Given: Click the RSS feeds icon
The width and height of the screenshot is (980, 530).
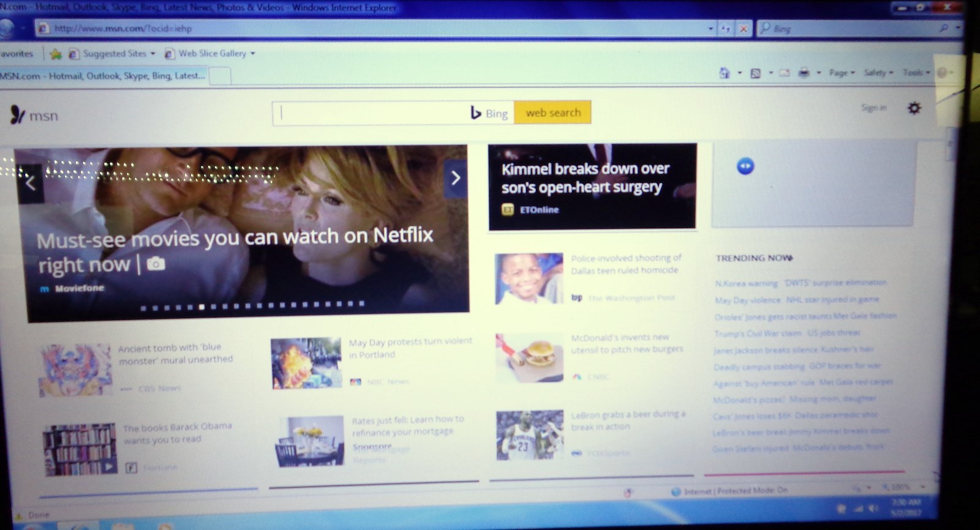Looking at the screenshot, I should 756,73.
